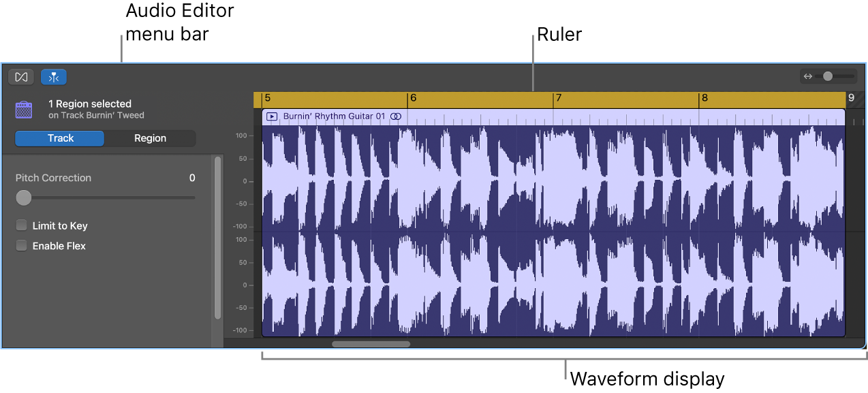Viewport: 868px width, 393px height.
Task: Select the Track tab
Action: (59, 138)
